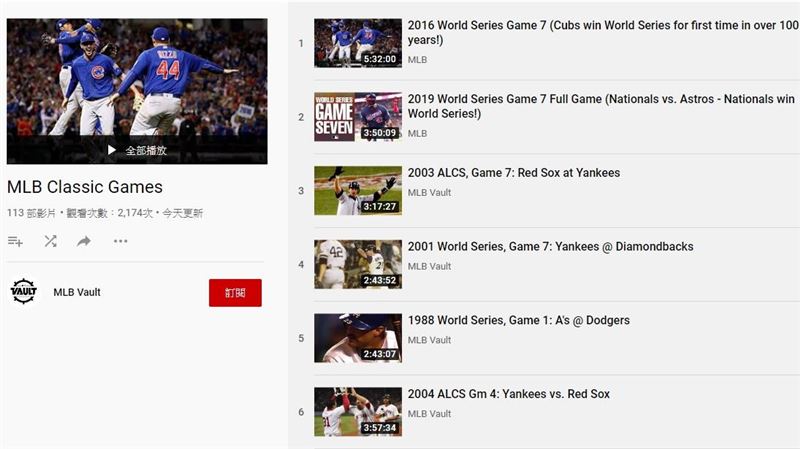Open MLB Vault under 1988 World Series video

[x=429, y=340]
